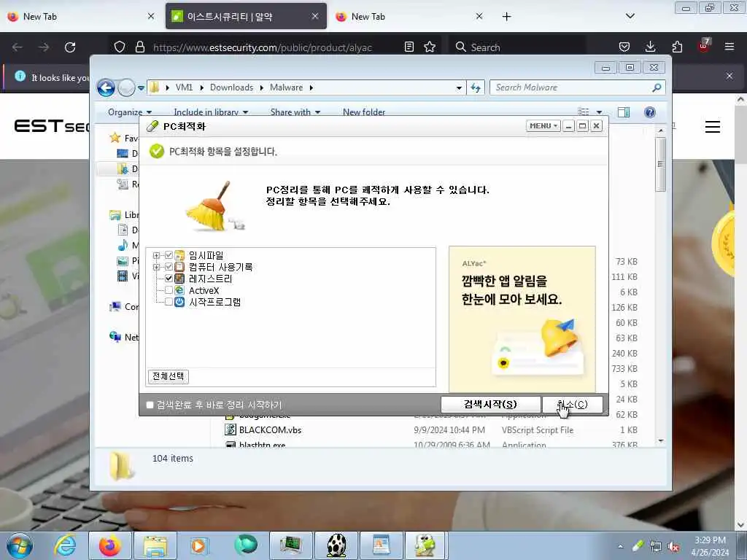Switch to the first New Tab
This screenshot has width=747, height=560.
pos(81,16)
